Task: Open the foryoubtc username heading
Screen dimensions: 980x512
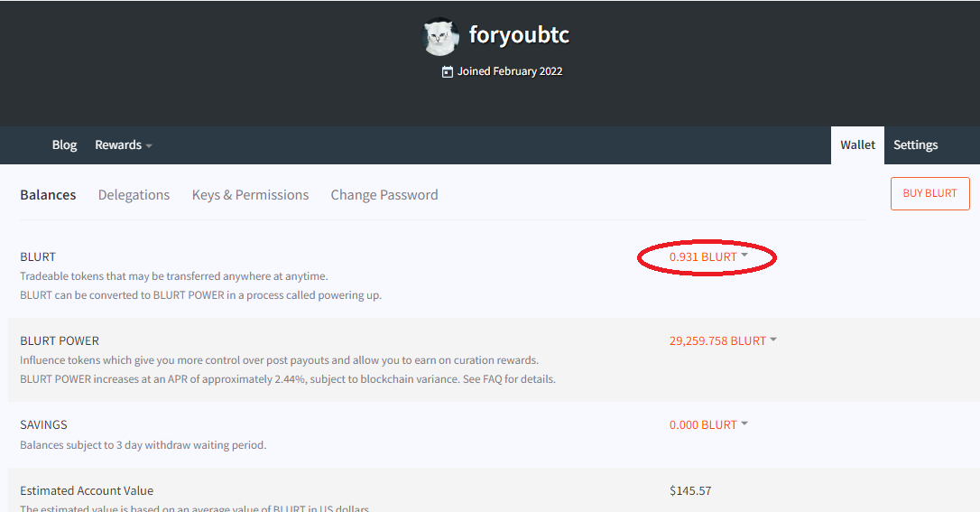Action: (x=519, y=35)
